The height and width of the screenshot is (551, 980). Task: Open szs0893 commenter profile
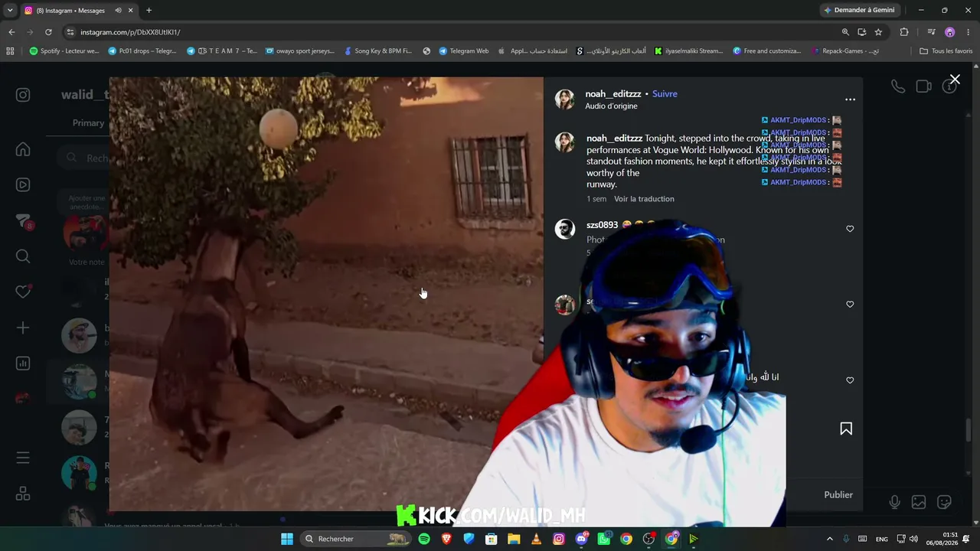click(x=602, y=225)
